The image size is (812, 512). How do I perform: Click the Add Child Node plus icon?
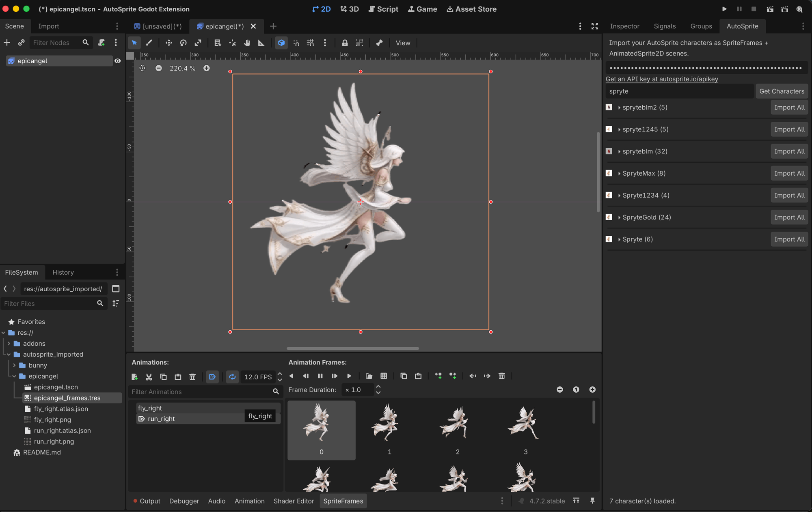(7, 43)
